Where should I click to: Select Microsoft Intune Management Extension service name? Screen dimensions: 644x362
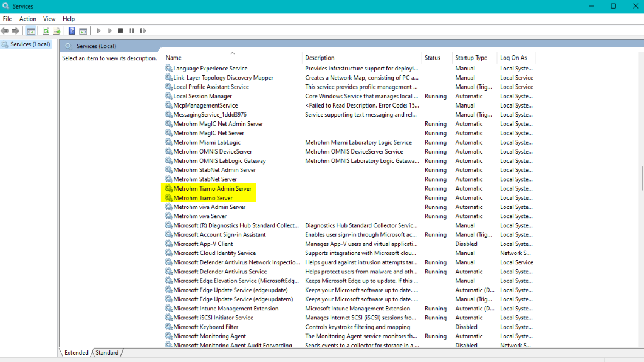tap(225, 308)
